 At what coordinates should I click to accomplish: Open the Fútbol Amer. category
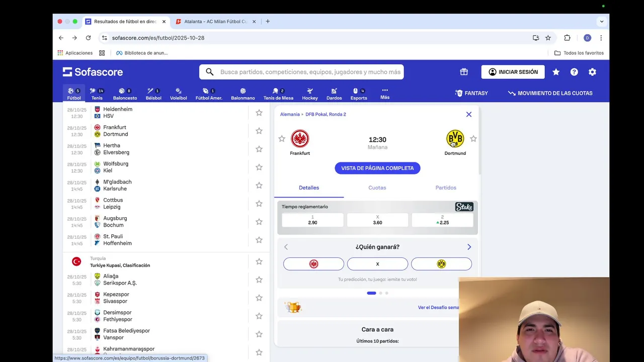click(209, 94)
